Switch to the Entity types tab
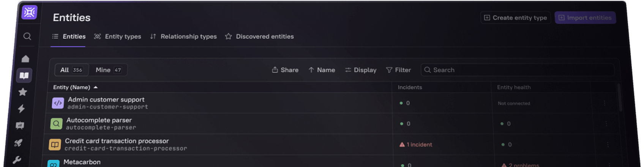644x167 pixels. pyautogui.click(x=118, y=36)
